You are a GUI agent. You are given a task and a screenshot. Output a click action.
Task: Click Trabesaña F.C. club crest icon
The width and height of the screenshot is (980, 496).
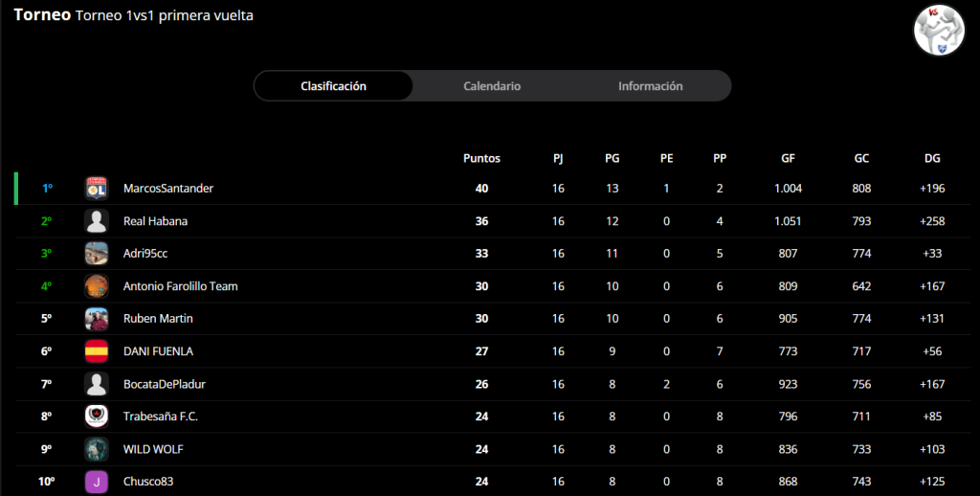(x=97, y=417)
